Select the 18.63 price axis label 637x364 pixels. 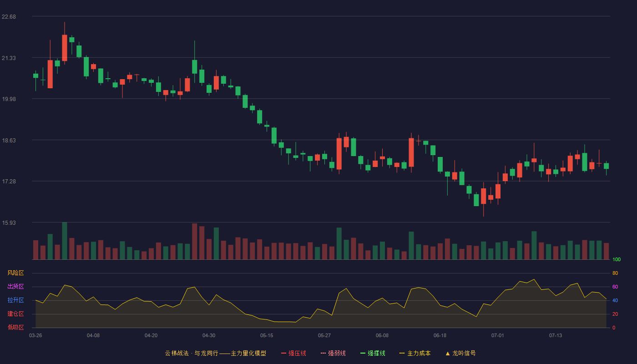point(9,141)
